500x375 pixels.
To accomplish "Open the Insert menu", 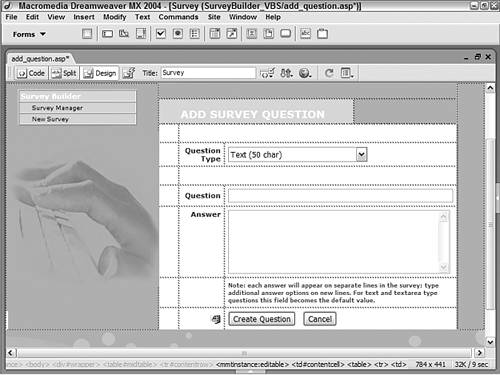I will (84, 17).
